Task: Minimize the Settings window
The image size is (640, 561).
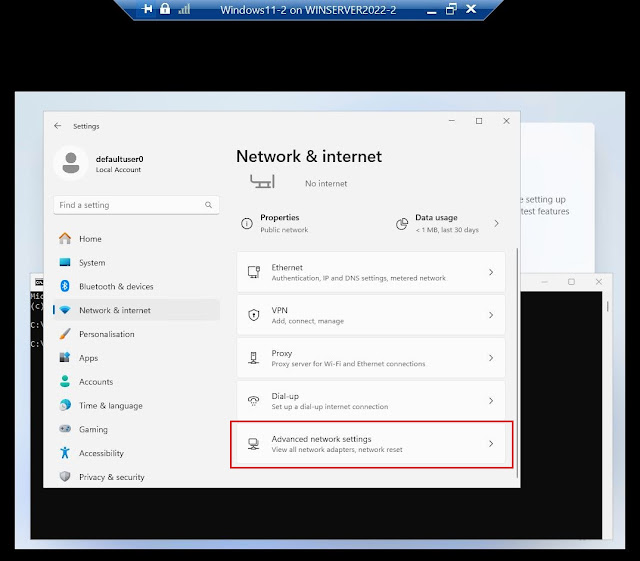Action: [x=451, y=121]
